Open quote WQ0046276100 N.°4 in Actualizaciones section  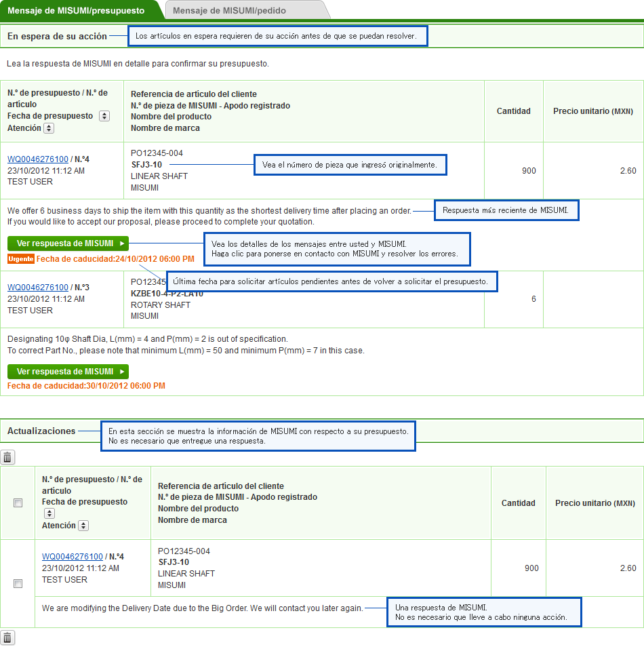(x=73, y=556)
